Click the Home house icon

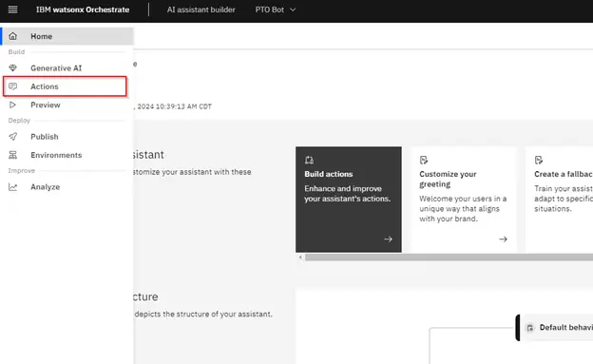(x=13, y=36)
